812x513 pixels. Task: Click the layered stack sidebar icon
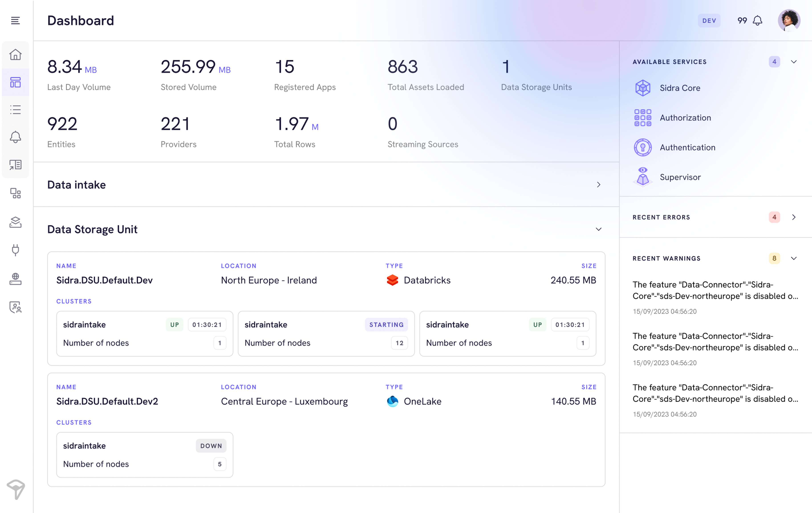coord(16,222)
